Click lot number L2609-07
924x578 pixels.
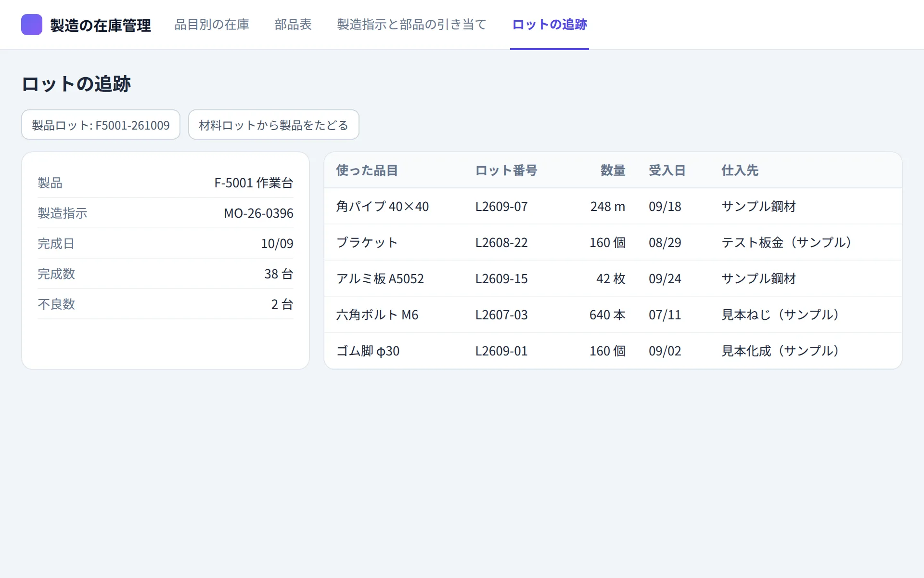pos(501,206)
